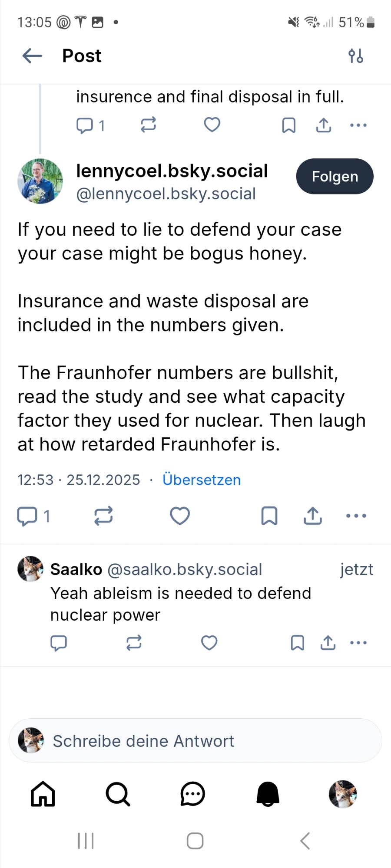391x868 pixels.
Task: Tap the Schreibe deine Antwort field
Action: [195, 741]
